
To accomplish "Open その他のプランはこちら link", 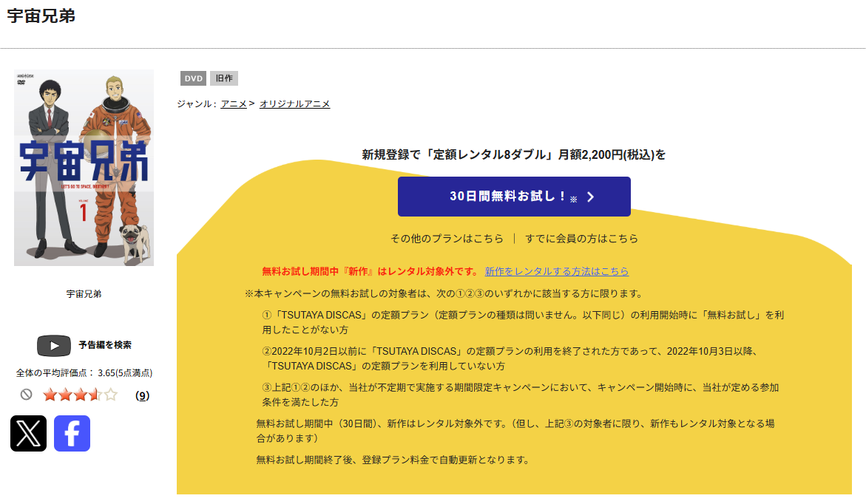I will click(x=447, y=239).
